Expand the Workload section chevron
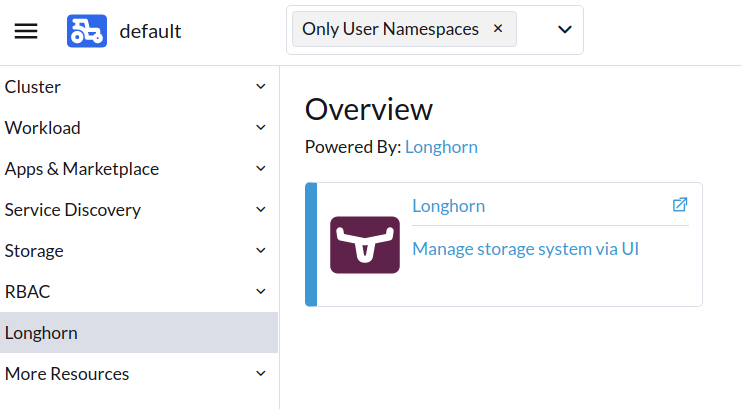742x409 pixels. (261, 128)
